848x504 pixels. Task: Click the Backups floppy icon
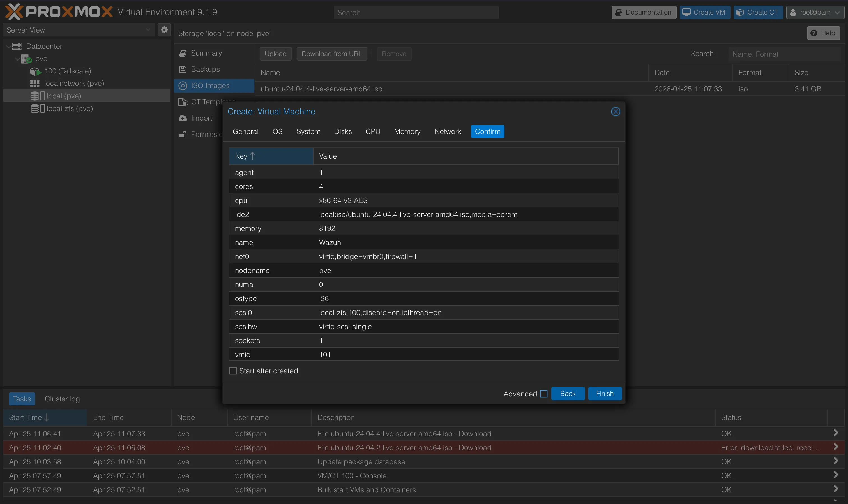[183, 70]
